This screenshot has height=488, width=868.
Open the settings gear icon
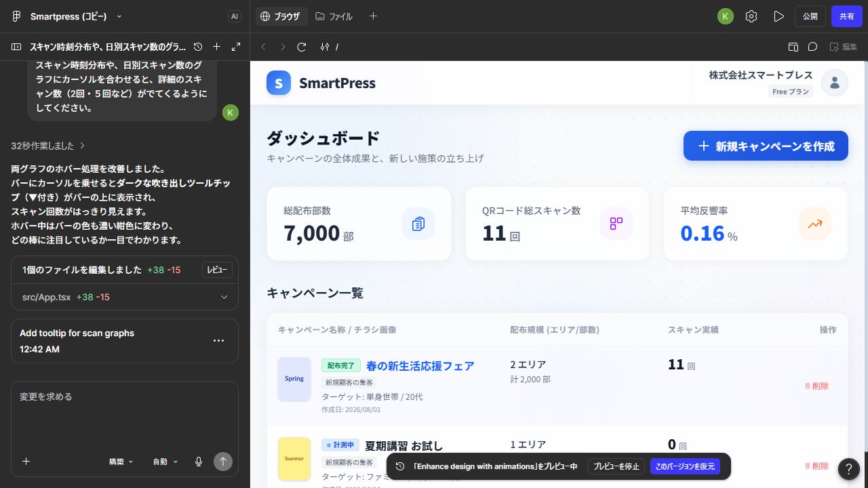751,16
